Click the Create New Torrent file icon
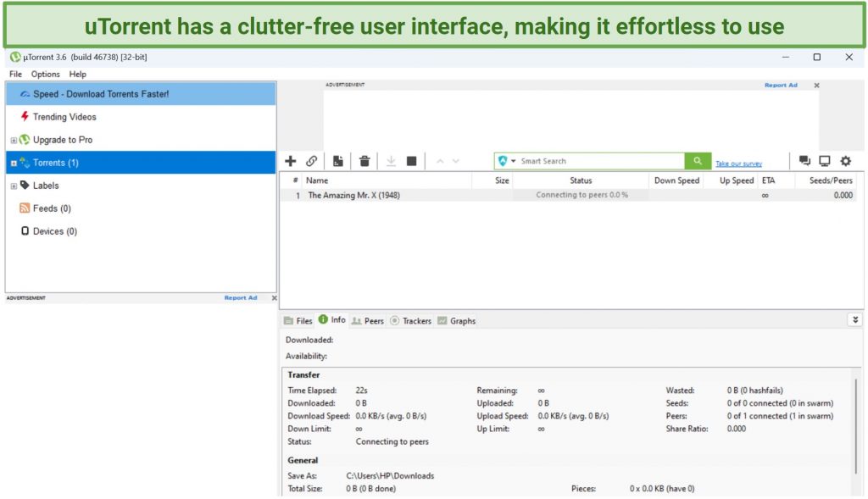 [337, 161]
